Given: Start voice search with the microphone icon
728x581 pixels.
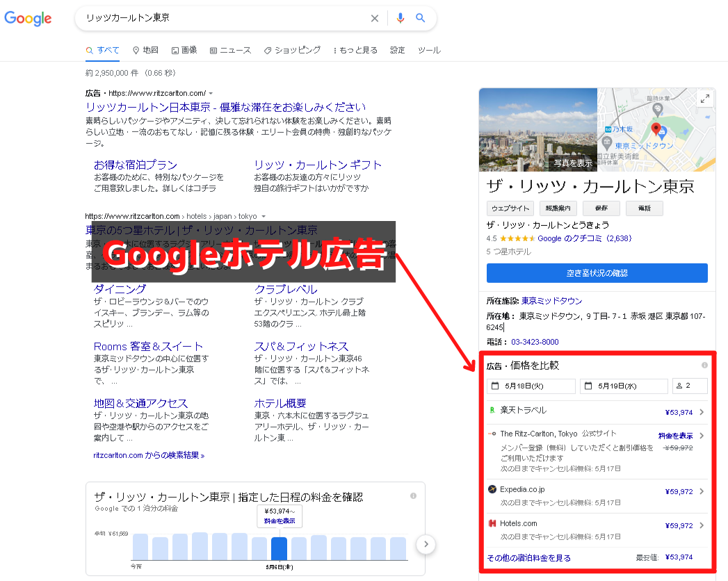Looking at the screenshot, I should [401, 17].
